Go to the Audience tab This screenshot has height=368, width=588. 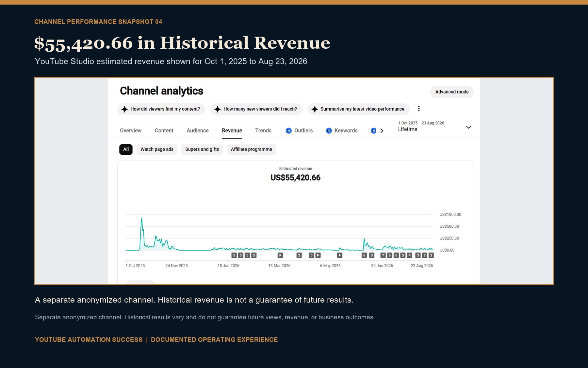(198, 131)
